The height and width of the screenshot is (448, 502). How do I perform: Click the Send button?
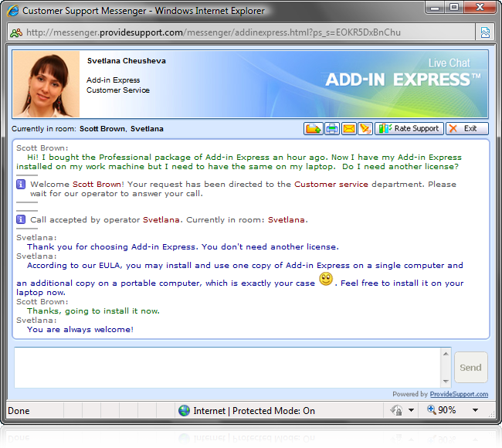point(470,368)
